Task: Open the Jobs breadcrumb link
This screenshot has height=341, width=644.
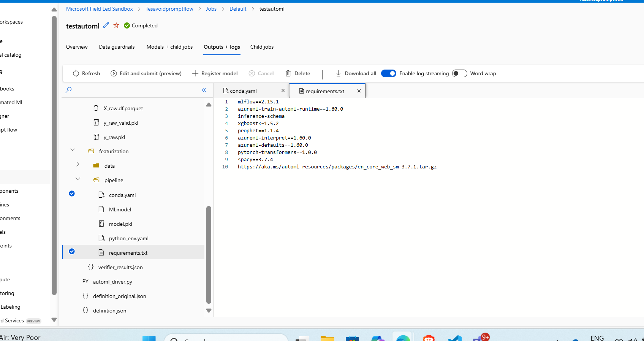Action: (211, 9)
